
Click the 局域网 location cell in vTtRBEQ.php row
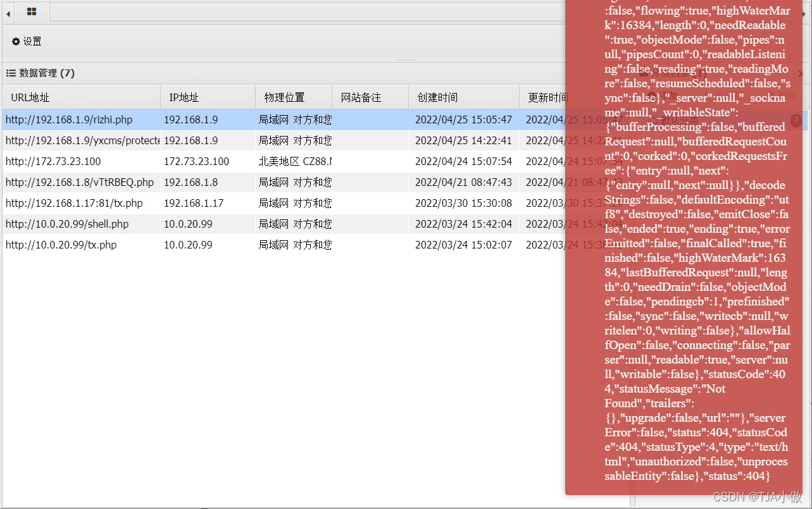tap(294, 182)
